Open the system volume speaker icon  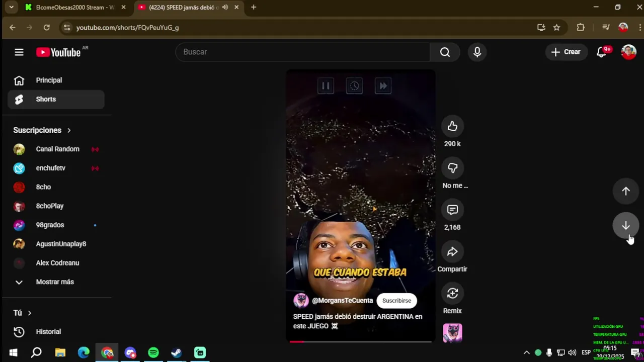tap(572, 353)
